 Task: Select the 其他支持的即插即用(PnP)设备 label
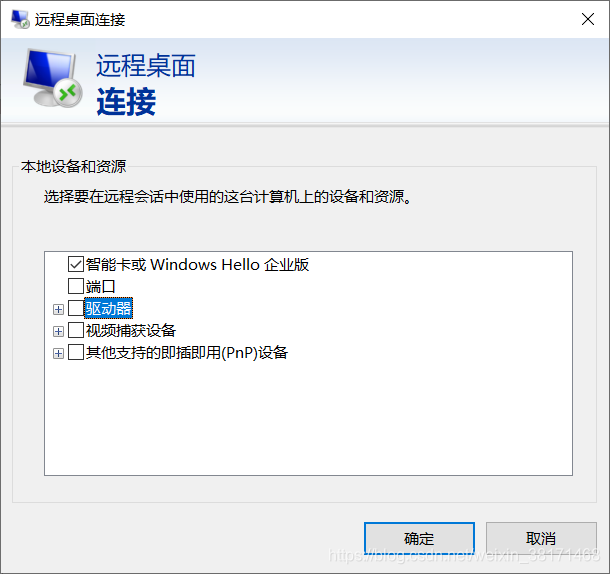click(x=187, y=353)
